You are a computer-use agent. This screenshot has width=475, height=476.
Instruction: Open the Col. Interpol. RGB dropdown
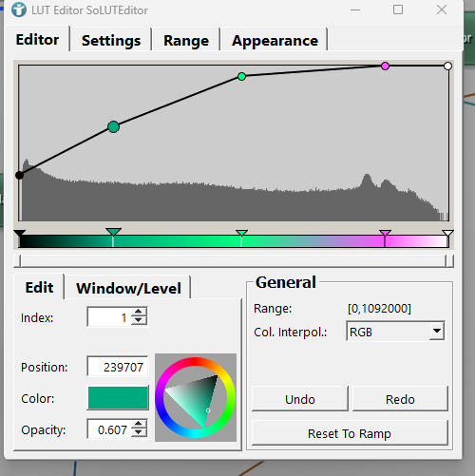pyautogui.click(x=437, y=332)
